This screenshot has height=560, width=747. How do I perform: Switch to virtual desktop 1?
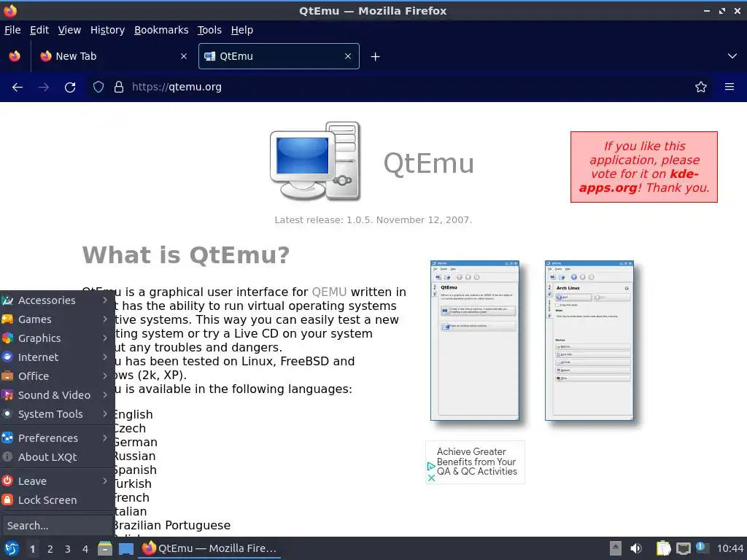[32, 549]
